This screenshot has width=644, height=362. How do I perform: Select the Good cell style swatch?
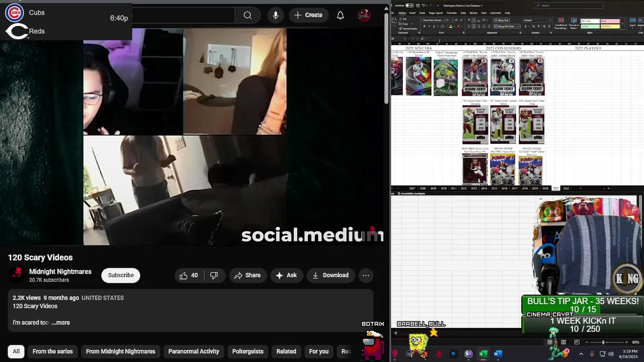pyautogui.click(x=590, y=26)
